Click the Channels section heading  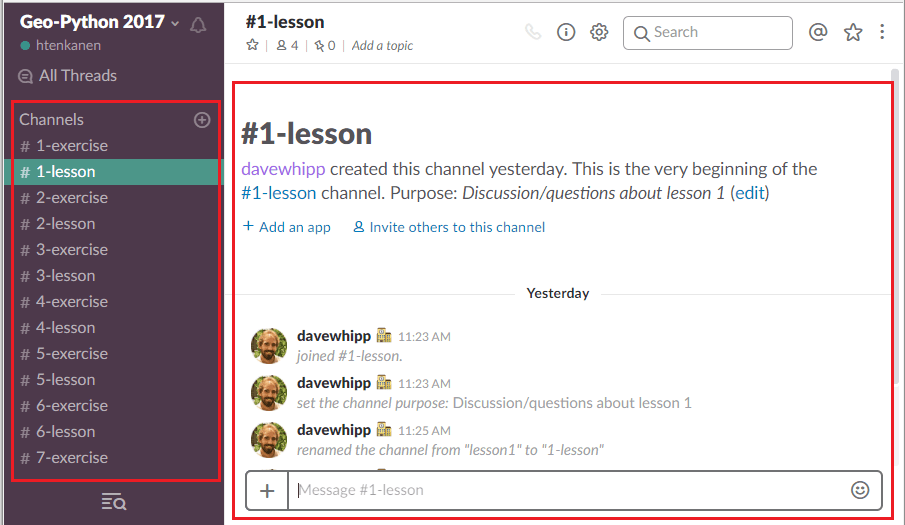(51, 119)
